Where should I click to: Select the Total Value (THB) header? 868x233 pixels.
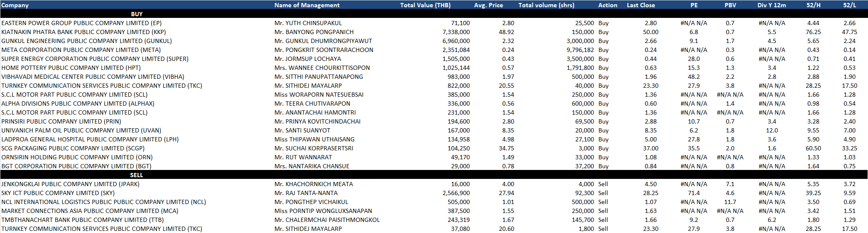[x=425, y=5]
